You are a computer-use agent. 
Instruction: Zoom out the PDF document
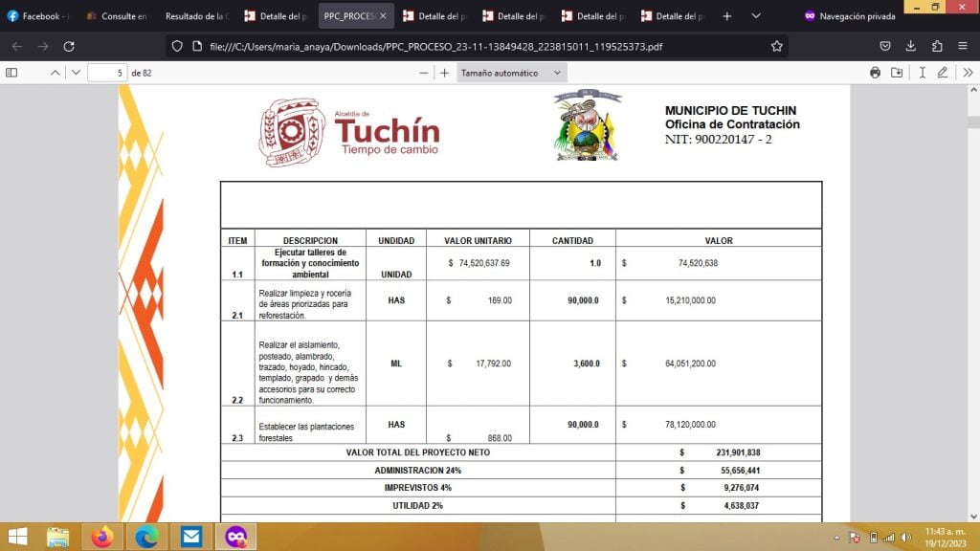(424, 73)
